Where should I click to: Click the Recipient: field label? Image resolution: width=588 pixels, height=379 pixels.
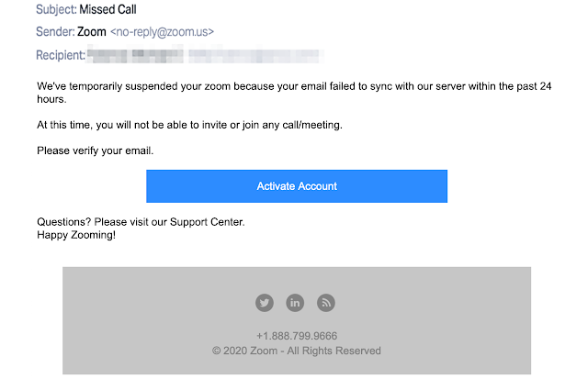(61, 55)
